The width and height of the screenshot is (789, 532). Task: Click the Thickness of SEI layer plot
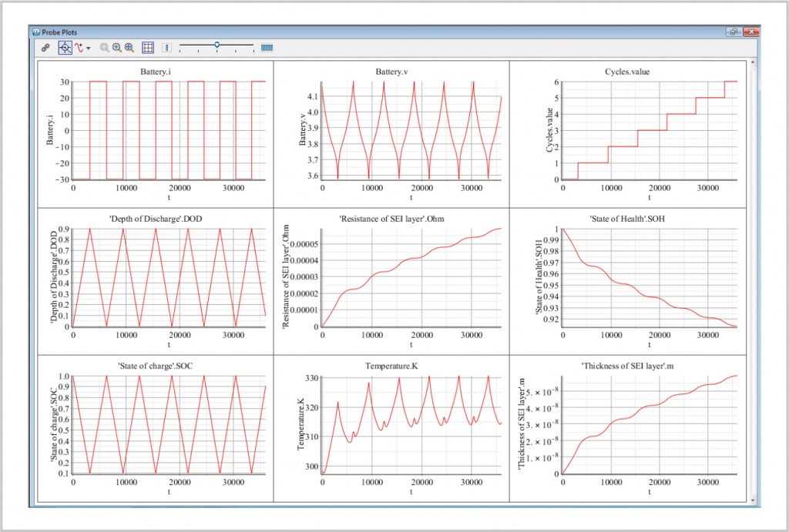click(x=650, y=424)
